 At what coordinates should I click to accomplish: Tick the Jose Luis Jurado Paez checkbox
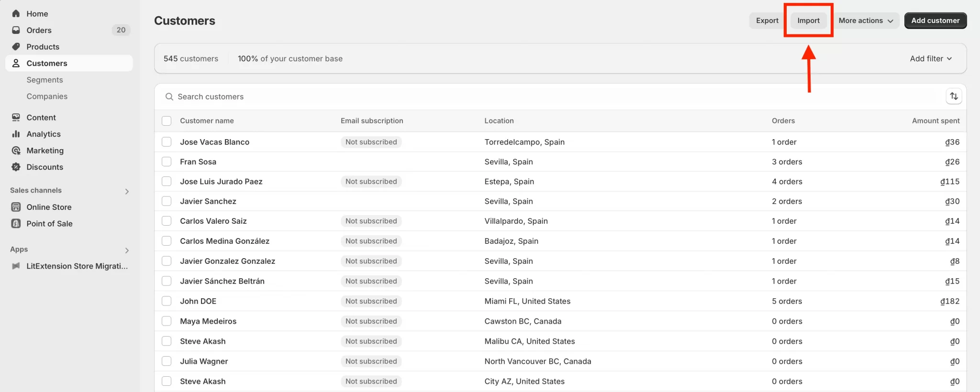167,181
